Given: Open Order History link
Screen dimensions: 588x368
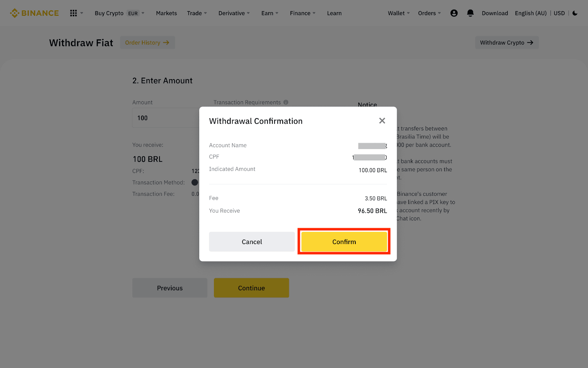Looking at the screenshot, I should click(x=147, y=43).
